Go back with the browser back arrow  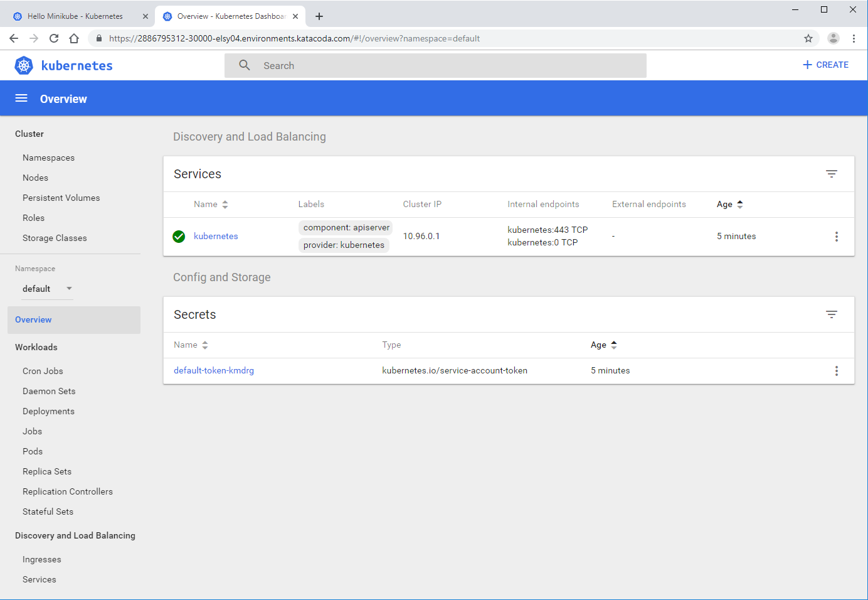click(x=14, y=38)
